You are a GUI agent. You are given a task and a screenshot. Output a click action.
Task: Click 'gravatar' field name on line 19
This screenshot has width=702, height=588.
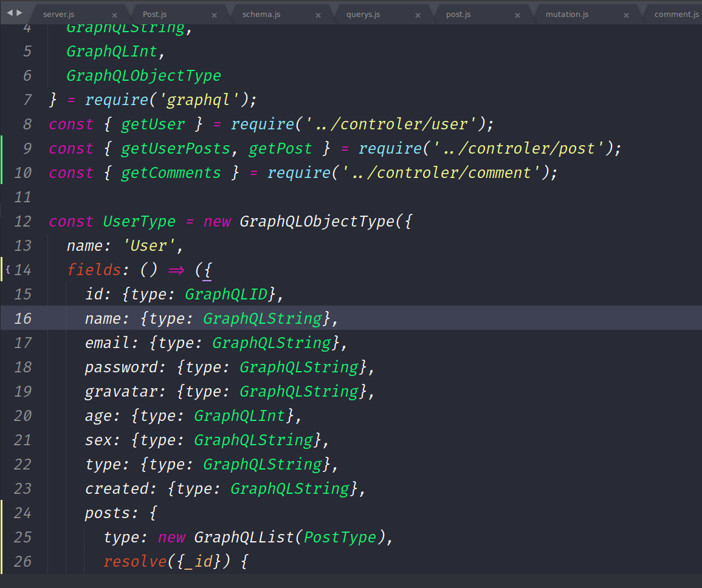(x=121, y=391)
